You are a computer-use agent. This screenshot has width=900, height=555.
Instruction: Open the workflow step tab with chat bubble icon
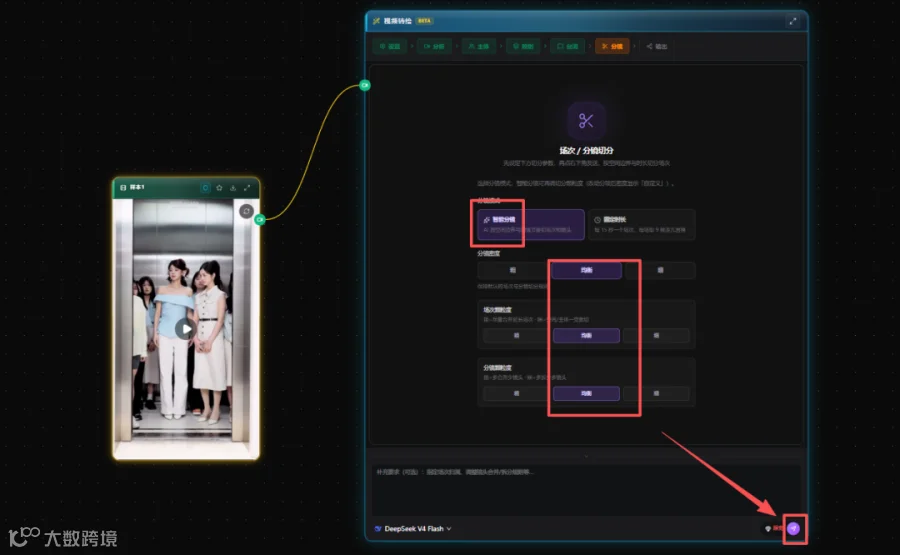pos(568,46)
